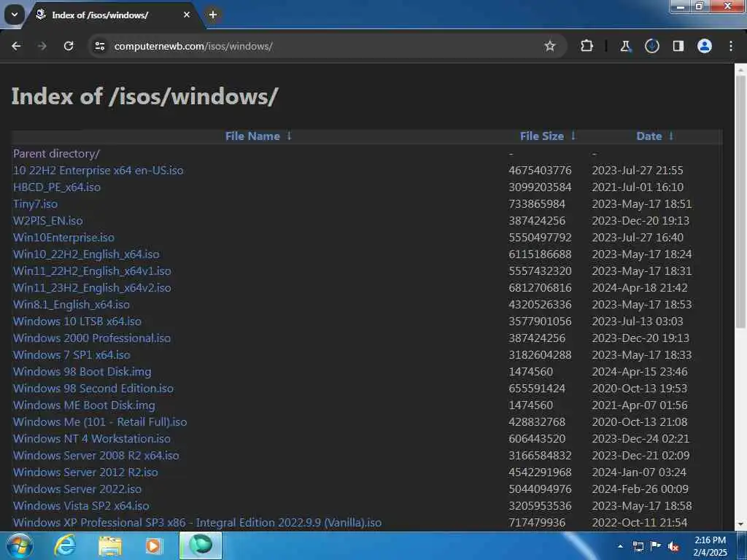
Task: Click the scrollbar up arrow
Action: (740, 70)
